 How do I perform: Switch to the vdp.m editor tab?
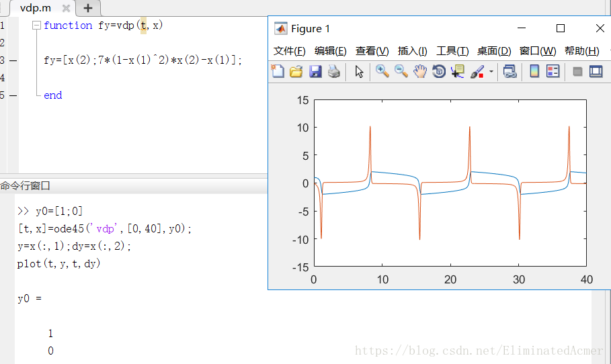36,8
